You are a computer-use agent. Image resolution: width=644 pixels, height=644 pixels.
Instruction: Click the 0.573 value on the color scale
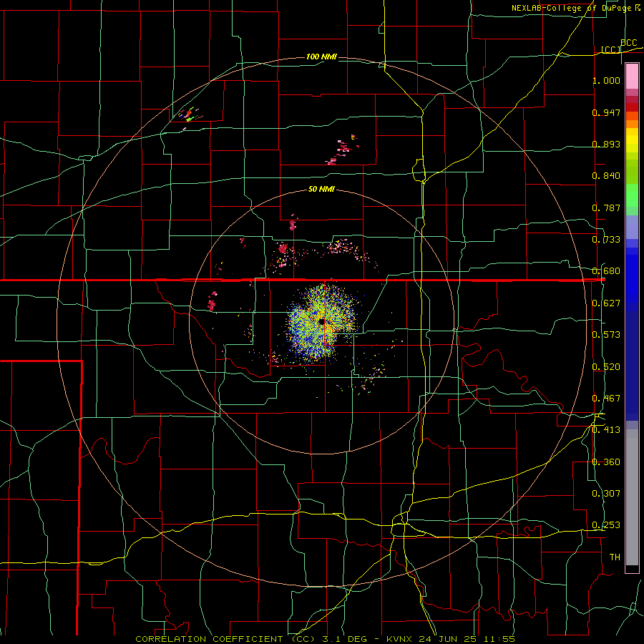pos(606,335)
